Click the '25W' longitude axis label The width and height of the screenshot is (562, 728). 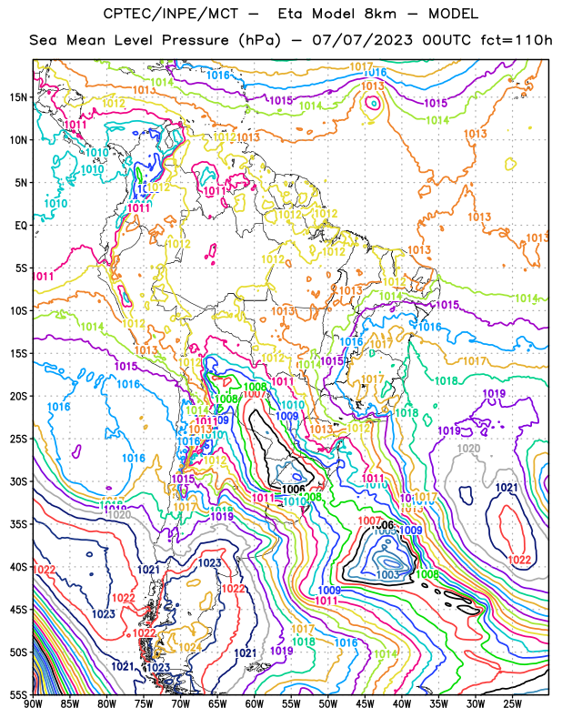click(x=512, y=704)
